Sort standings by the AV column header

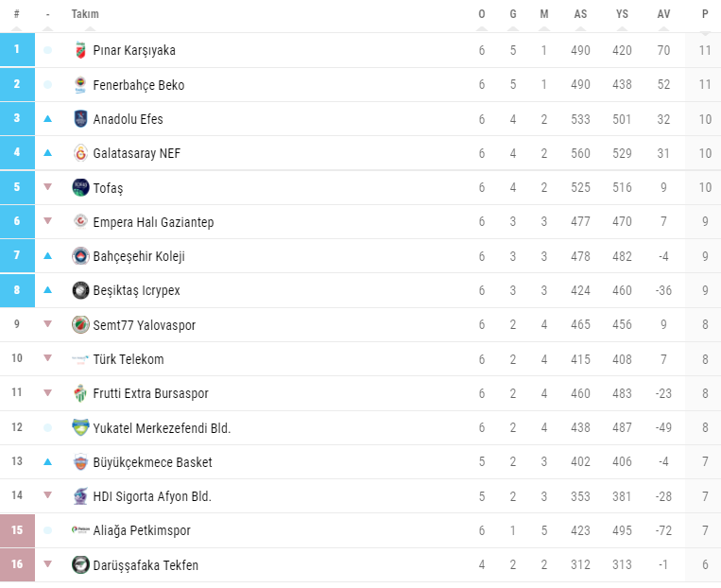pos(663,14)
